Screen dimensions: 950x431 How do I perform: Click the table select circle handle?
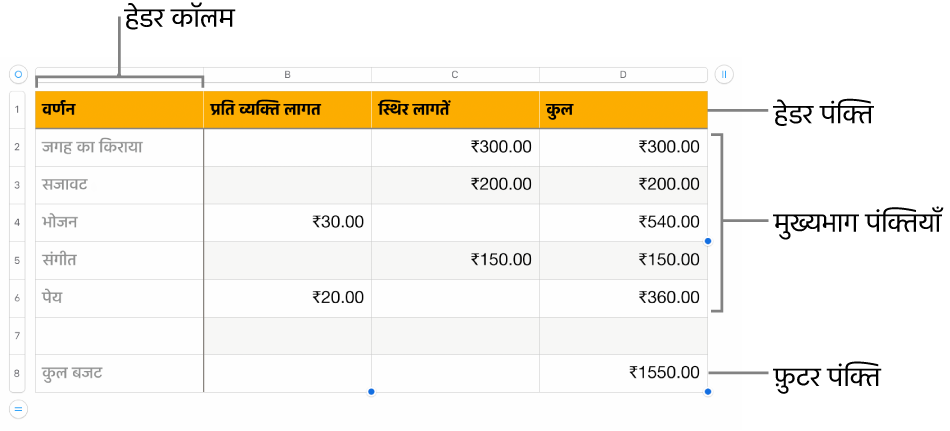point(18,75)
